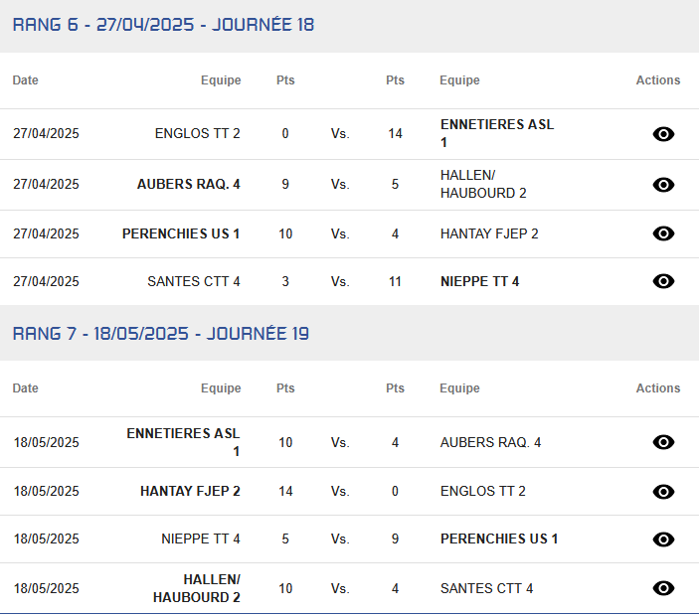Click NIEPPE TT 4 winner in Journée 18
The image size is (699, 616).
(x=479, y=281)
